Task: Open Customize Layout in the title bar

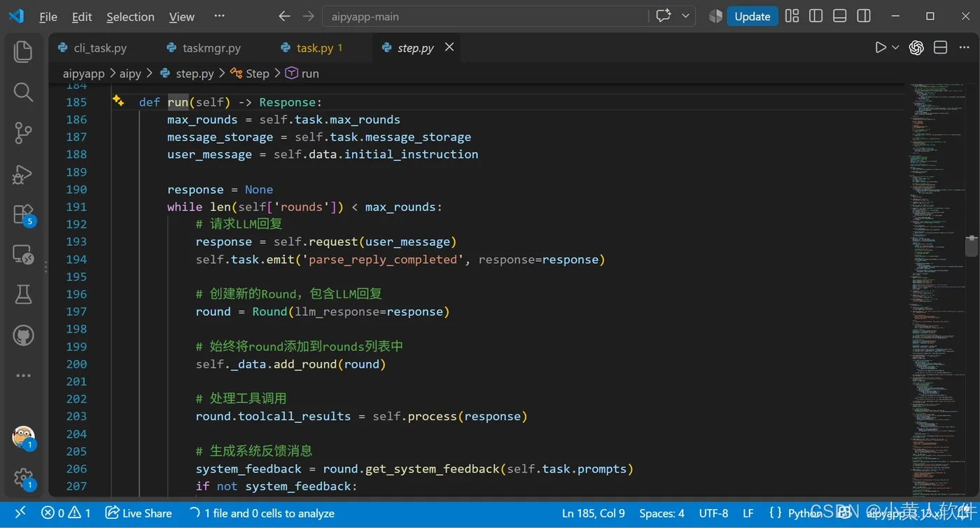Action: click(792, 16)
